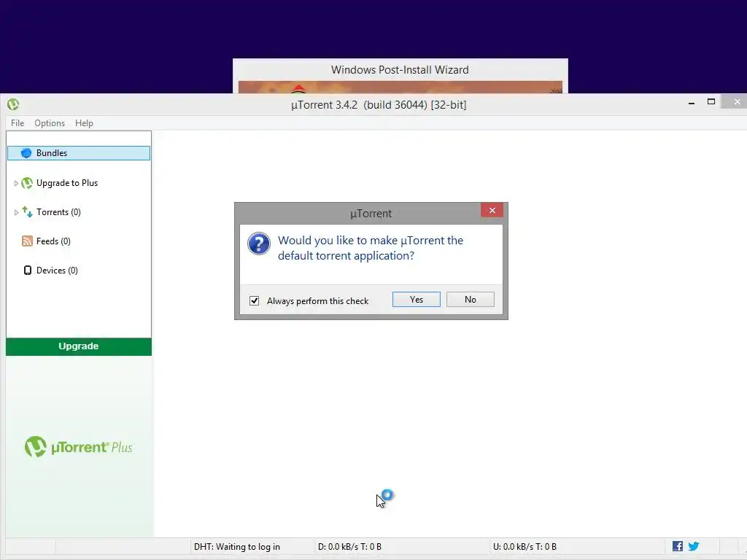Select the Feeds (0) label
Image resolution: width=747 pixels, height=560 pixels.
[53, 241]
